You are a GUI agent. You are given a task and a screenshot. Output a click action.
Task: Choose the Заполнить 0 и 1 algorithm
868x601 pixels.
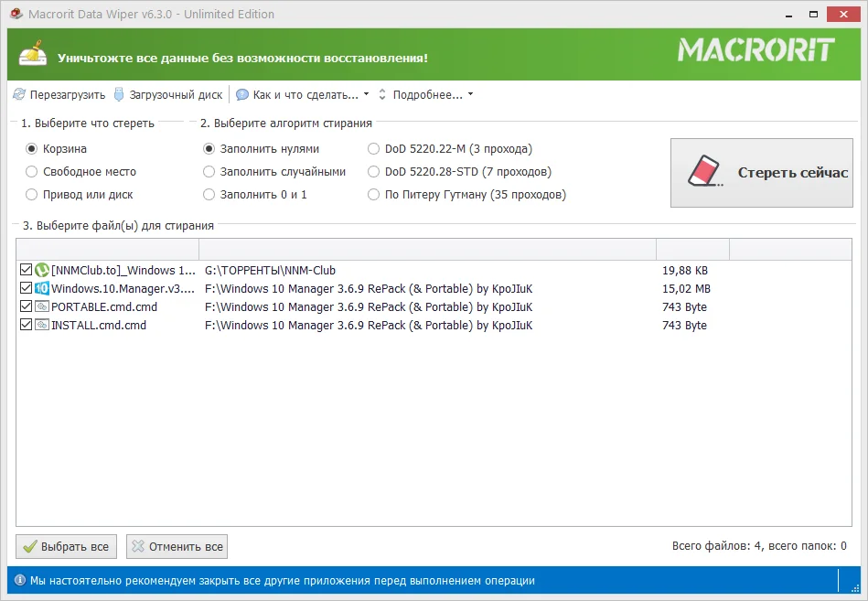click(209, 194)
